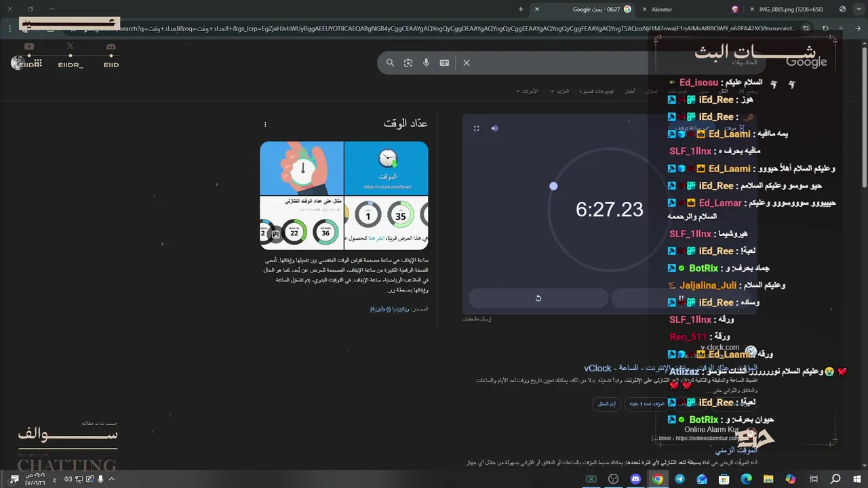Open Windows search from the taskbar

point(835,479)
